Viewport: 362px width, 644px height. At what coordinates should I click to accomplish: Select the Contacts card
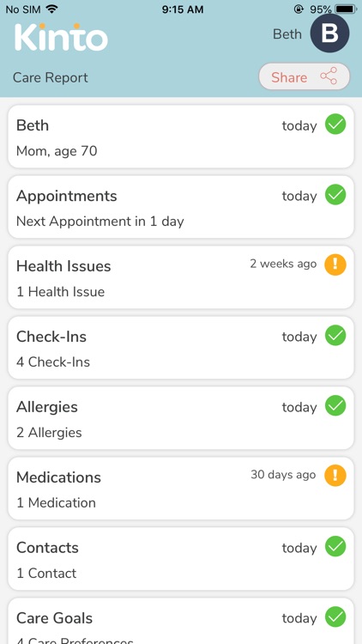(181, 559)
